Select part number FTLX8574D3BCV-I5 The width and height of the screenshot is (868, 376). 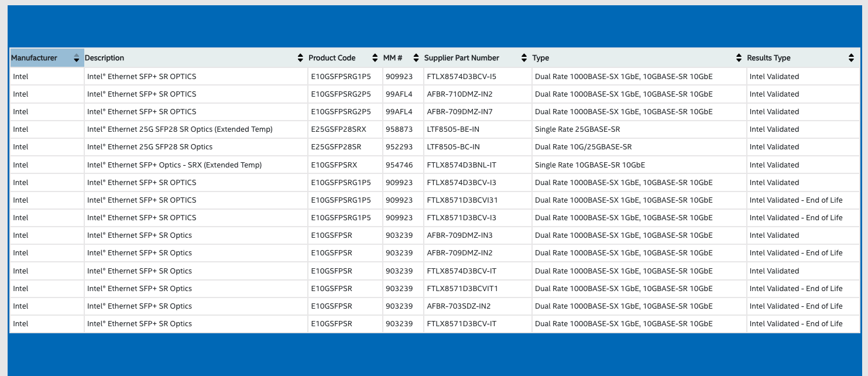462,76
